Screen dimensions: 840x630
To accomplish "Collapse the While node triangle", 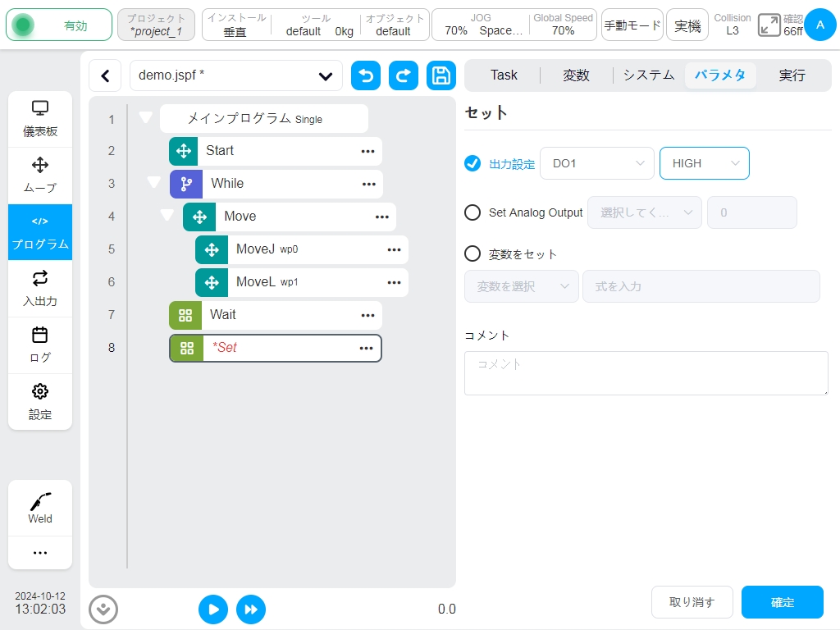I will pos(153,182).
